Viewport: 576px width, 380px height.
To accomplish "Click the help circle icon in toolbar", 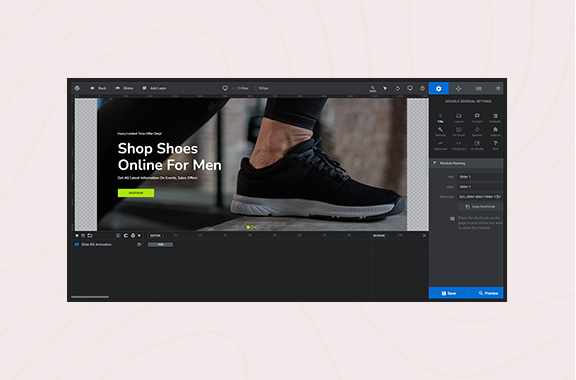I will (422, 88).
